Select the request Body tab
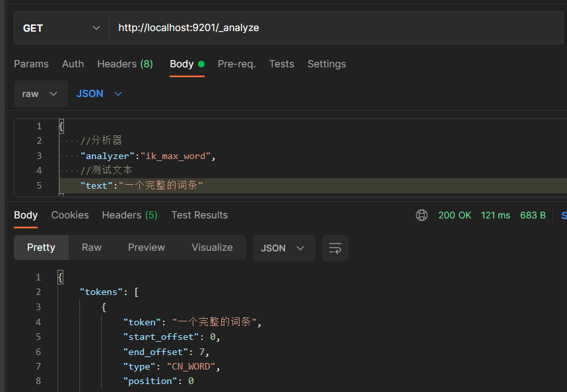The height and width of the screenshot is (392, 567). point(187,64)
